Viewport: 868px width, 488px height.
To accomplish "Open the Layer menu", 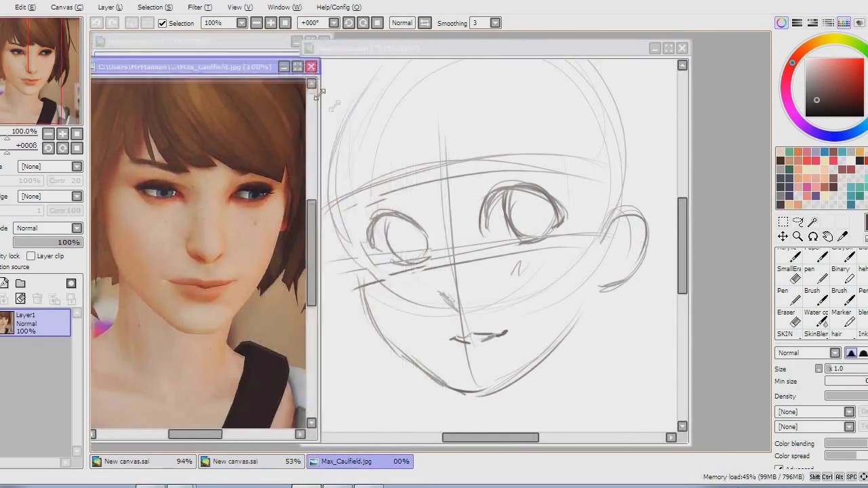I will [x=110, y=7].
